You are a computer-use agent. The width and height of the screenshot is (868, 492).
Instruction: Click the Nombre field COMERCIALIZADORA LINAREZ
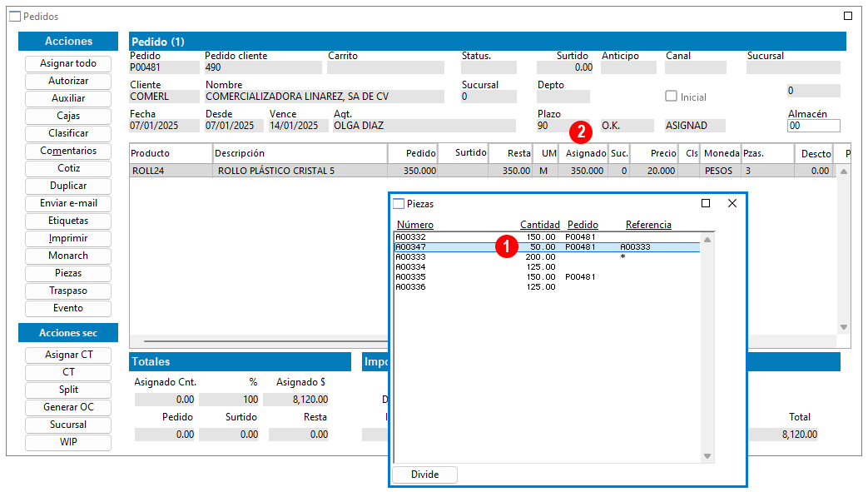coord(325,97)
